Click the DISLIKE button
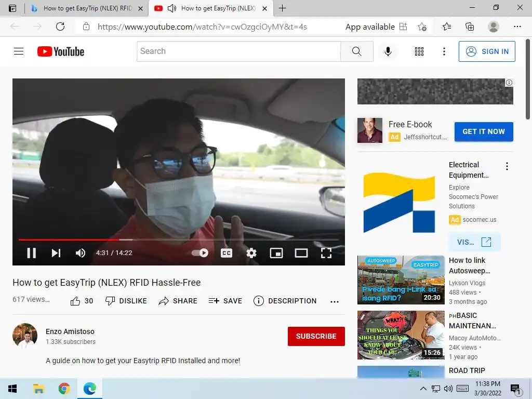Image resolution: width=532 pixels, height=399 pixels. coord(126,301)
